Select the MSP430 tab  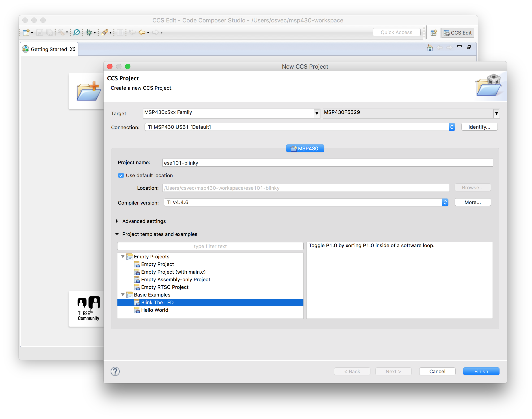pos(305,149)
